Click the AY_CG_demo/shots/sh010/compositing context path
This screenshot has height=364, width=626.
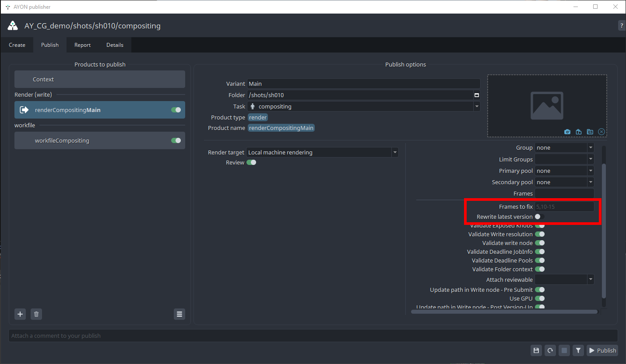[92, 26]
